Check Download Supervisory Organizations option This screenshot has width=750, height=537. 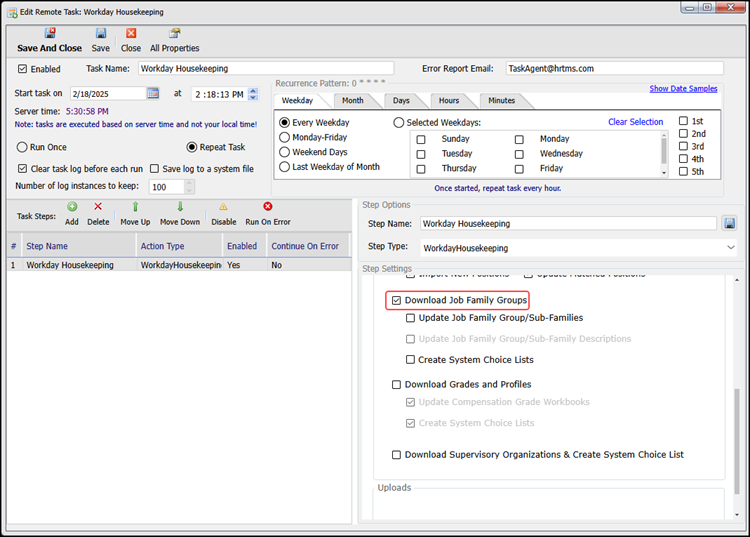point(396,455)
